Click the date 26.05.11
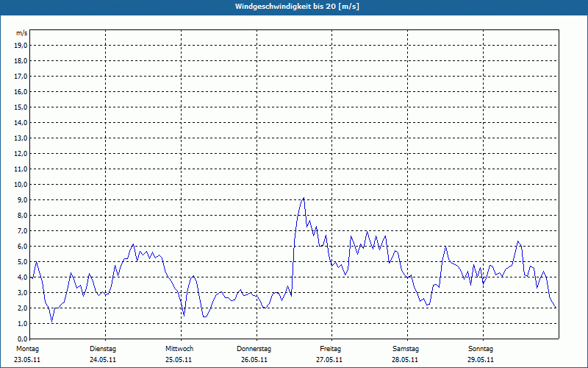 [254, 360]
